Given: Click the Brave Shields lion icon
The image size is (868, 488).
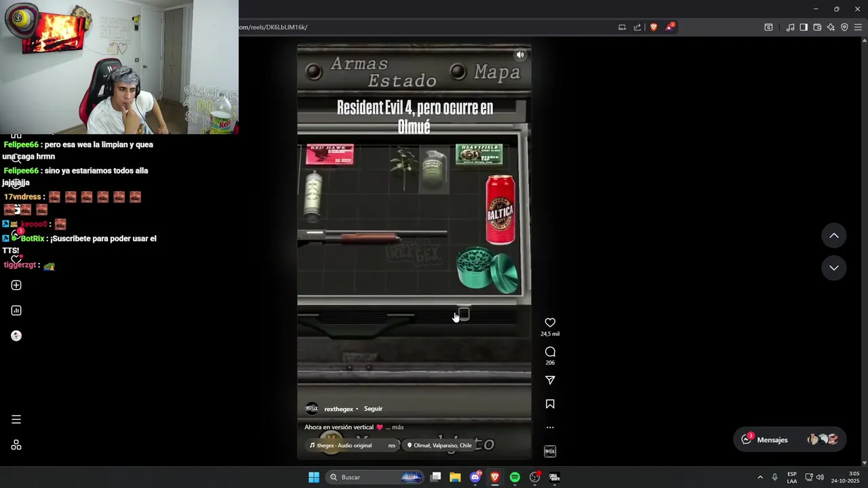Looking at the screenshot, I should (x=654, y=27).
